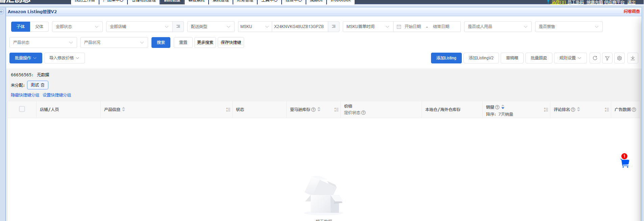Open the filter funnel icon

(x=607, y=58)
